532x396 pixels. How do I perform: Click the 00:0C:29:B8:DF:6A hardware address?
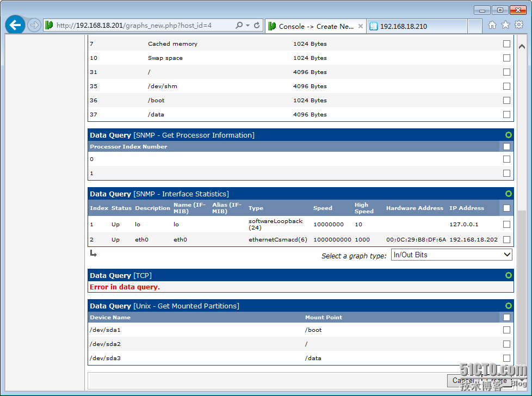pyautogui.click(x=416, y=239)
